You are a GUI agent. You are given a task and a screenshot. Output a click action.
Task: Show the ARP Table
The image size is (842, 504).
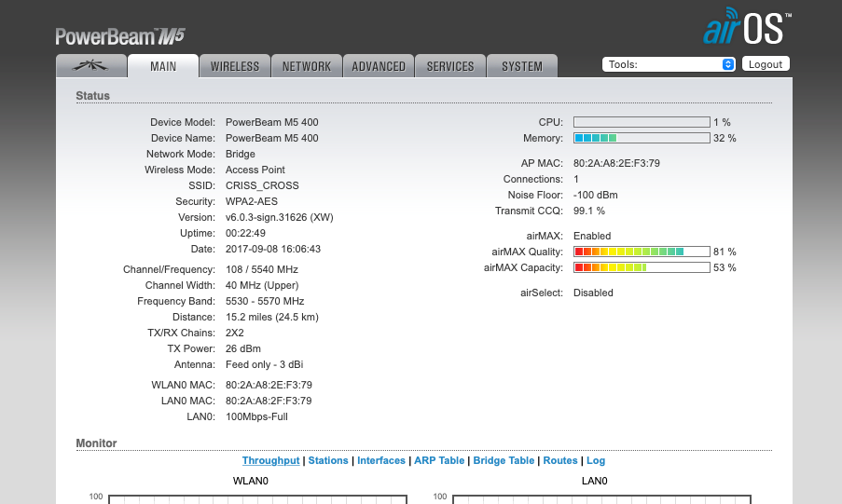[439, 461]
